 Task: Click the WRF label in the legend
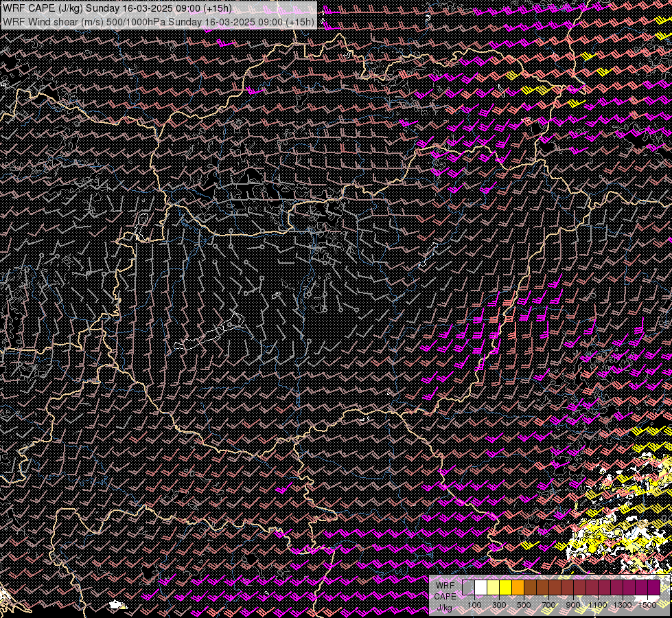(x=445, y=586)
